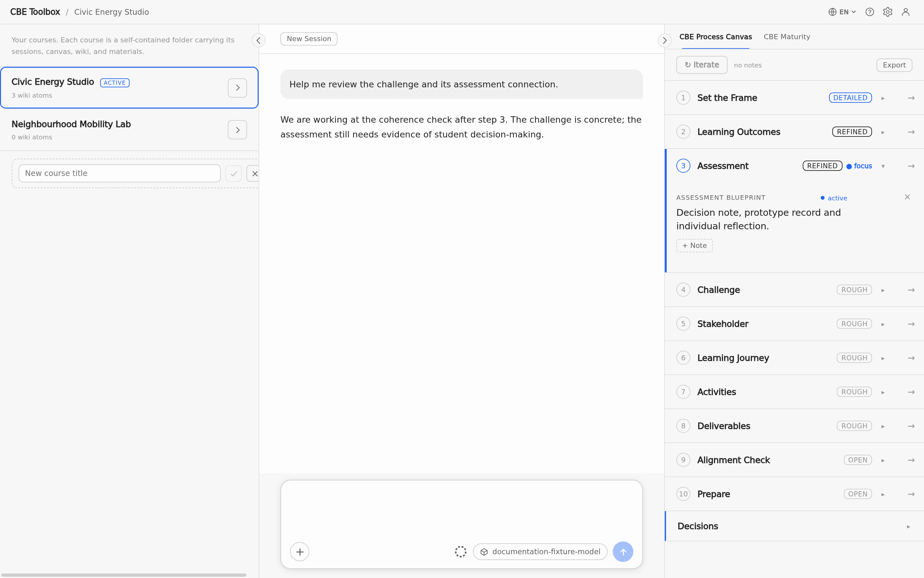
Task: Select the documentation-fixture-model selector
Action: pos(540,552)
